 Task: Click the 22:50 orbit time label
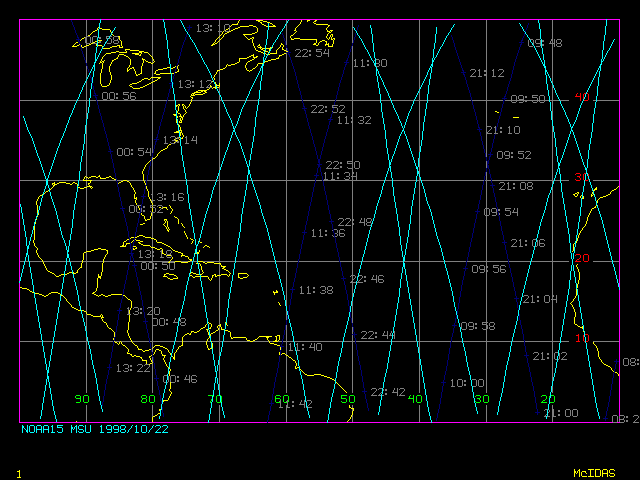(343, 165)
